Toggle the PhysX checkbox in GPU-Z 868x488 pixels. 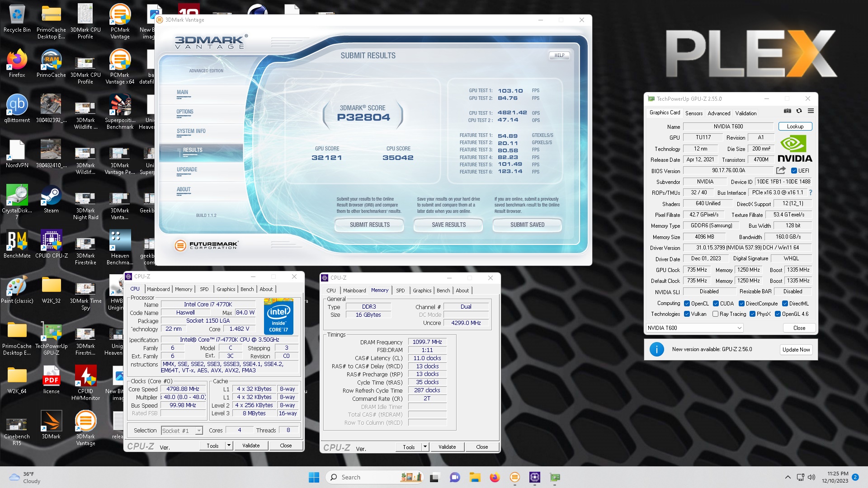[x=752, y=314]
